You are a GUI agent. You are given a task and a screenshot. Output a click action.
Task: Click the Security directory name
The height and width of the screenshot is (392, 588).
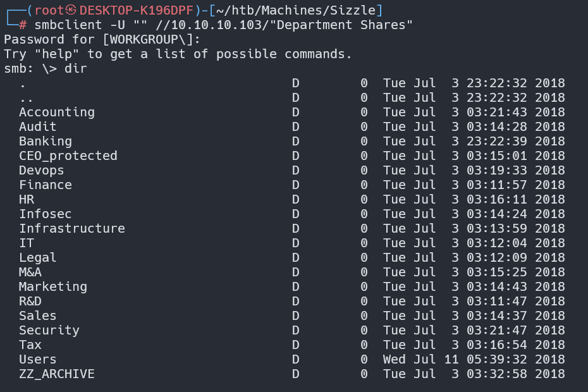[49, 331]
